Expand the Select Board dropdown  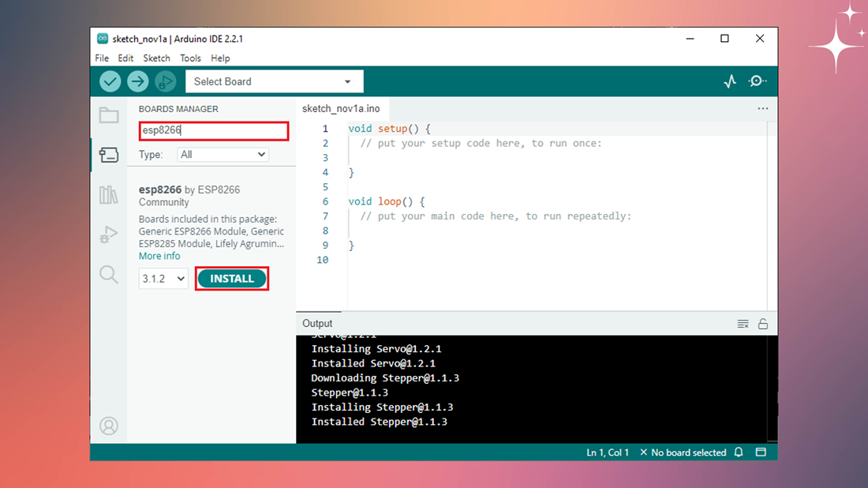(275, 81)
